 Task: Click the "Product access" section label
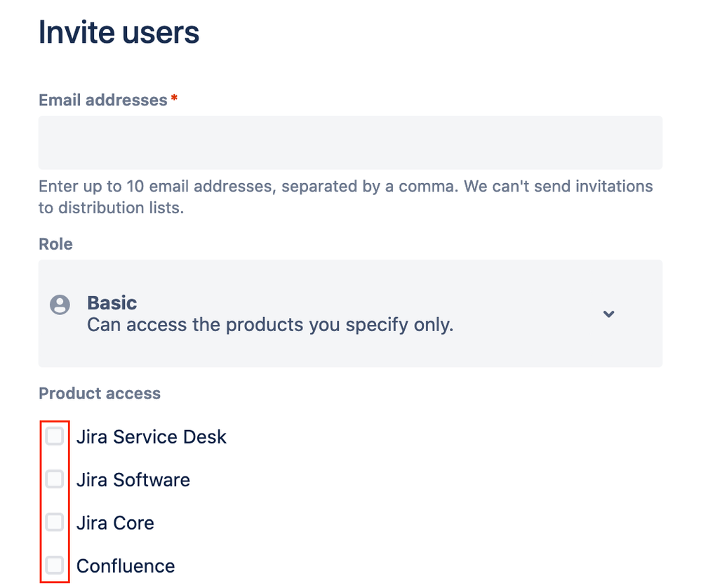click(x=100, y=394)
